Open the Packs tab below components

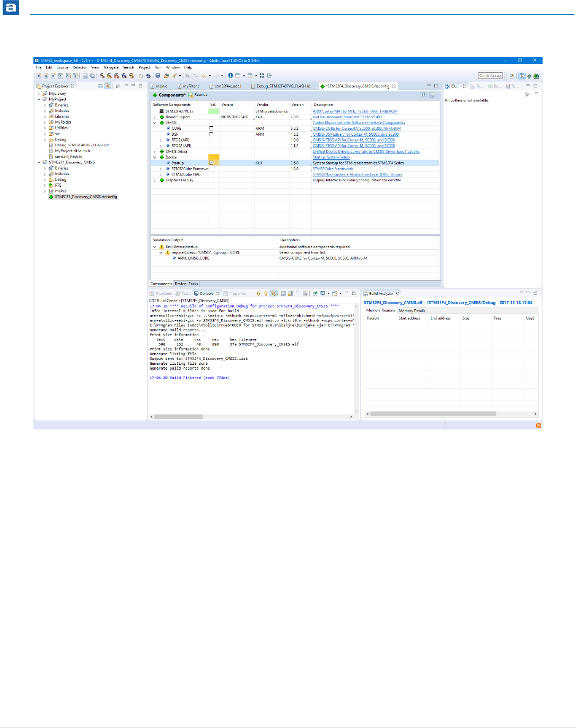coord(194,284)
